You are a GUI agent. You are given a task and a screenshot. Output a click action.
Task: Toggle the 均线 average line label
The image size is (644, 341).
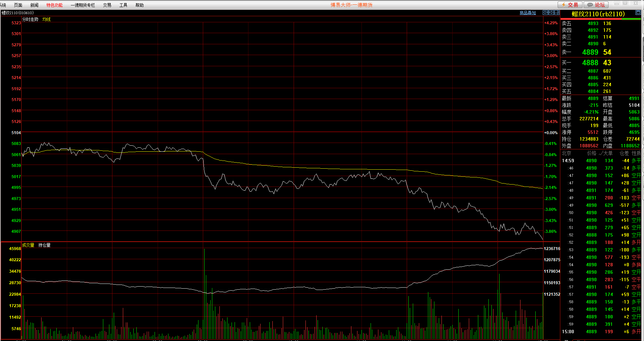point(46,20)
